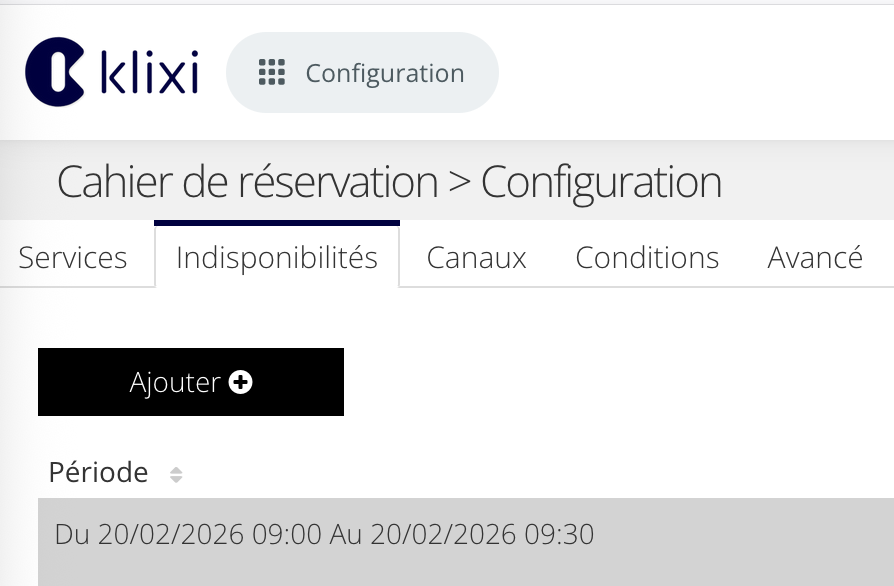
Task: Toggle the sort icon beside Période
Action: (x=176, y=475)
